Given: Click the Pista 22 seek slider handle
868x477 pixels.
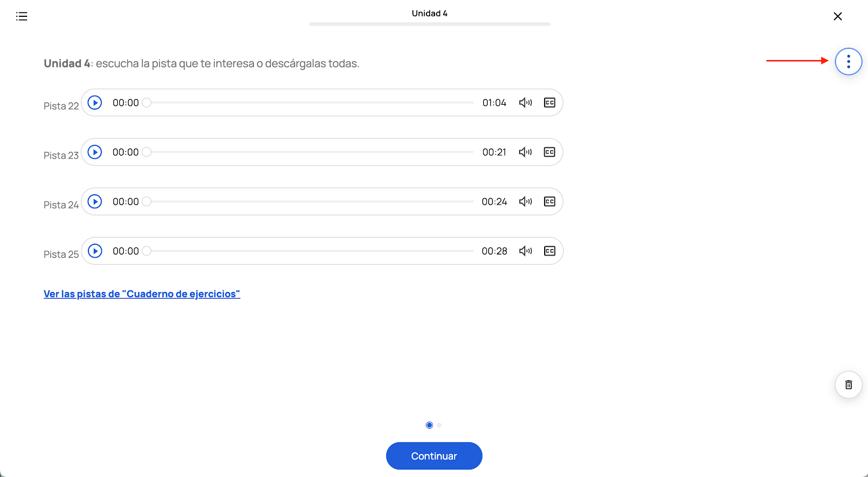Looking at the screenshot, I should click(146, 103).
